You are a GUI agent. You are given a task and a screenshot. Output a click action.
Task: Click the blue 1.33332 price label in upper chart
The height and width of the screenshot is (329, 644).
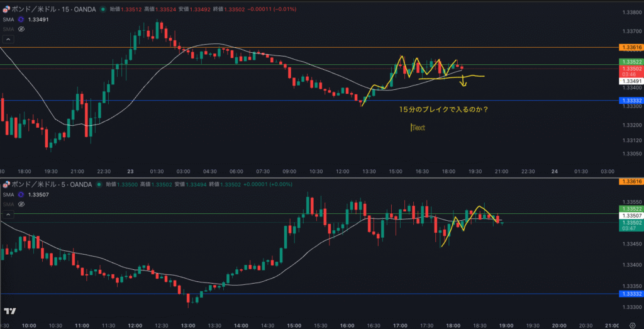[631, 101]
